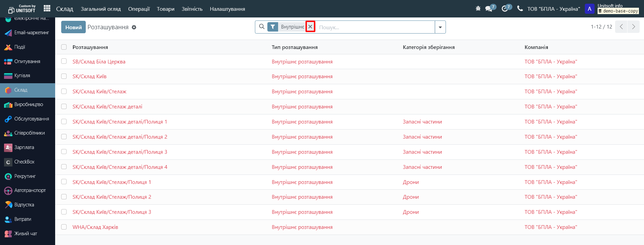
Task: Click the filter funnel icon
Action: coord(273,27)
